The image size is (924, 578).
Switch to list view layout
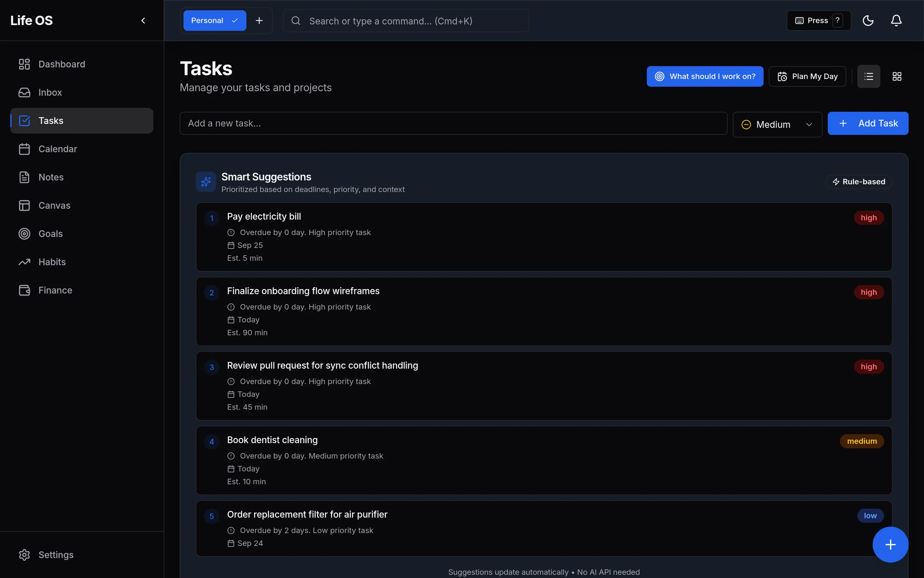tap(869, 76)
